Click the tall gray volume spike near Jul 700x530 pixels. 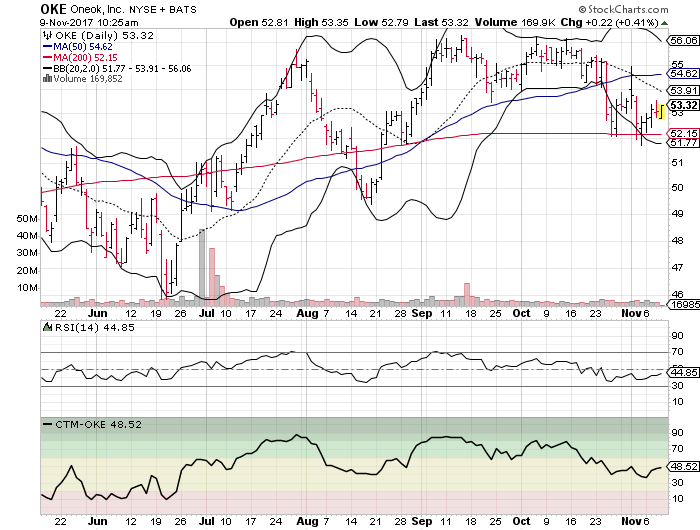pyautogui.click(x=202, y=267)
